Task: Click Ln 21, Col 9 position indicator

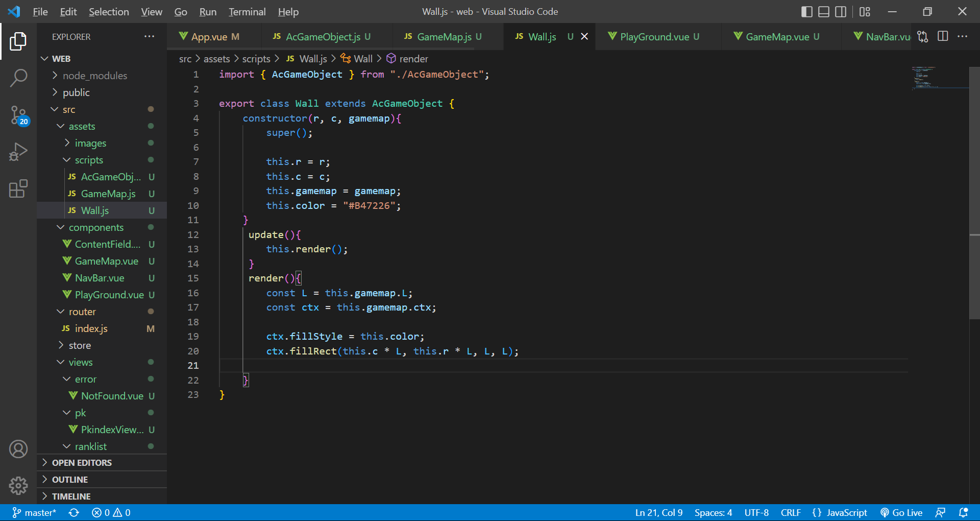Action: tap(659, 512)
